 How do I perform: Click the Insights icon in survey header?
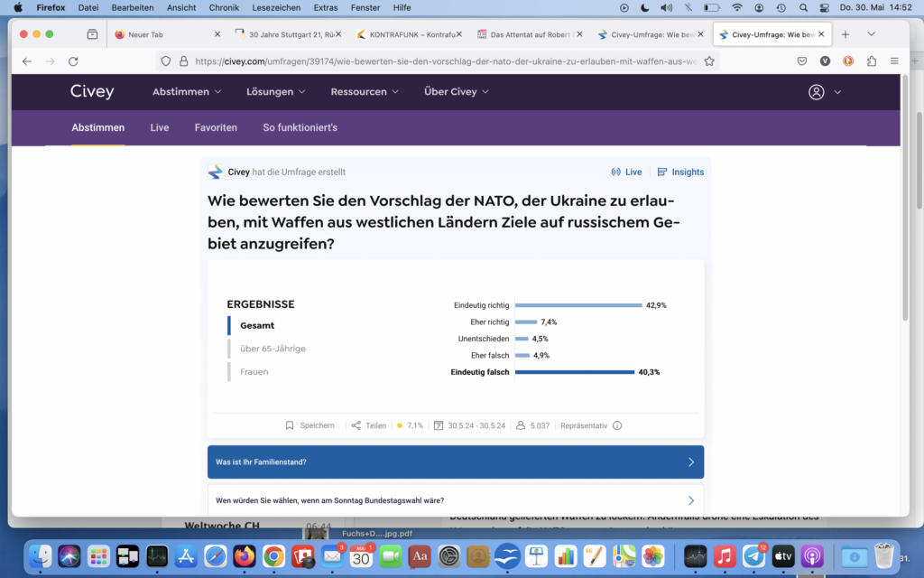click(662, 172)
